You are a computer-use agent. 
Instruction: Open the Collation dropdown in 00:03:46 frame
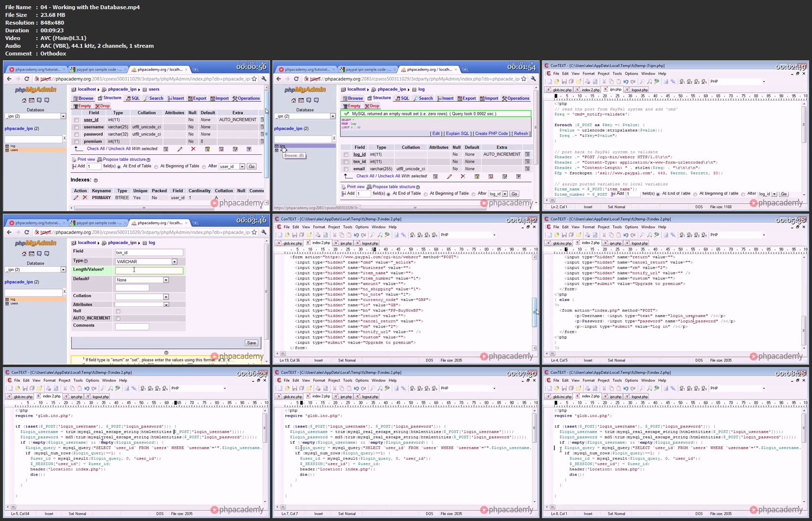[x=142, y=297]
